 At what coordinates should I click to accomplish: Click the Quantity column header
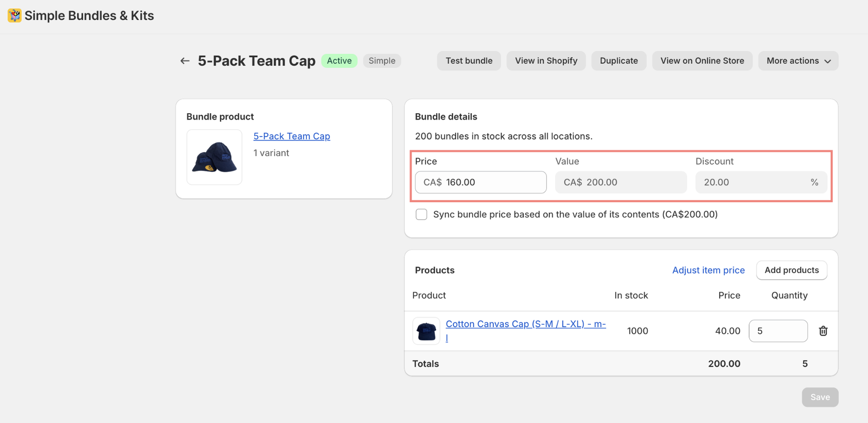789,295
